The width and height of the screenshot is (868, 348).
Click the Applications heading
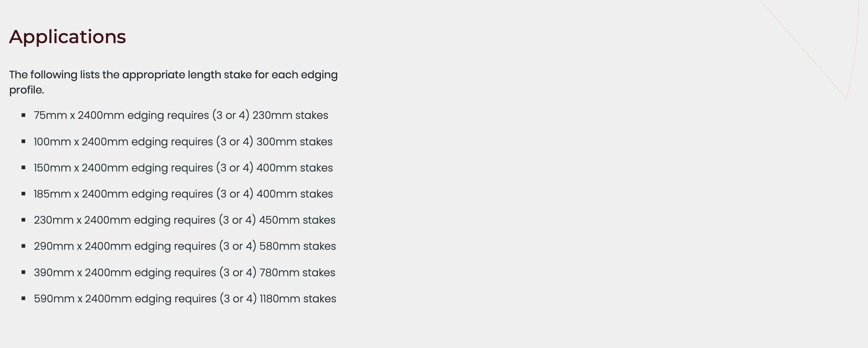click(67, 37)
